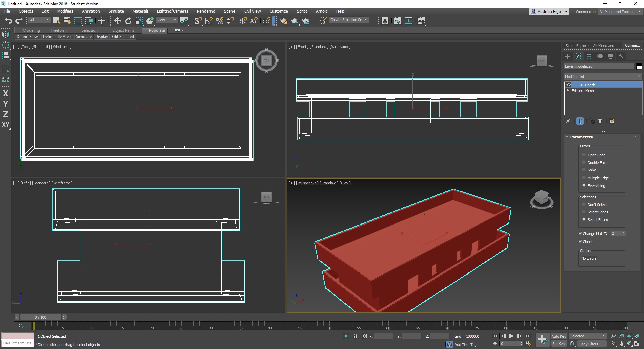Click the Add Time Tag label
Image resolution: width=644 pixels, height=349 pixels.
coord(465,345)
